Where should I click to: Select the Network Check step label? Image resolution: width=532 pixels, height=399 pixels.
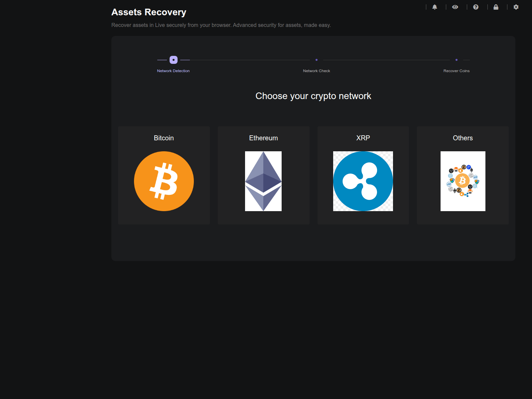tap(317, 71)
